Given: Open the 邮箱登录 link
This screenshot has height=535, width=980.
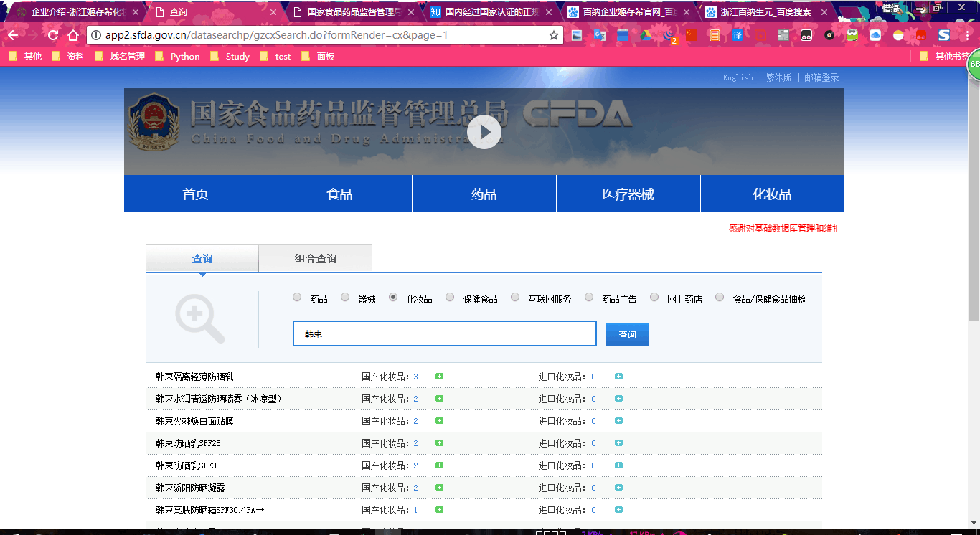Looking at the screenshot, I should coord(821,77).
